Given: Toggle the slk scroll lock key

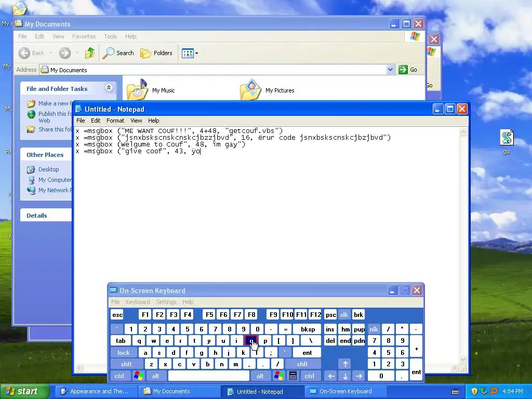Looking at the screenshot, I should click(344, 315).
